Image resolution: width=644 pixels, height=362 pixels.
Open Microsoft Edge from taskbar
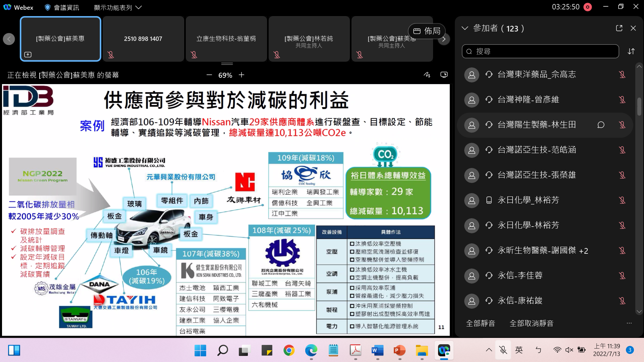coord(311,351)
